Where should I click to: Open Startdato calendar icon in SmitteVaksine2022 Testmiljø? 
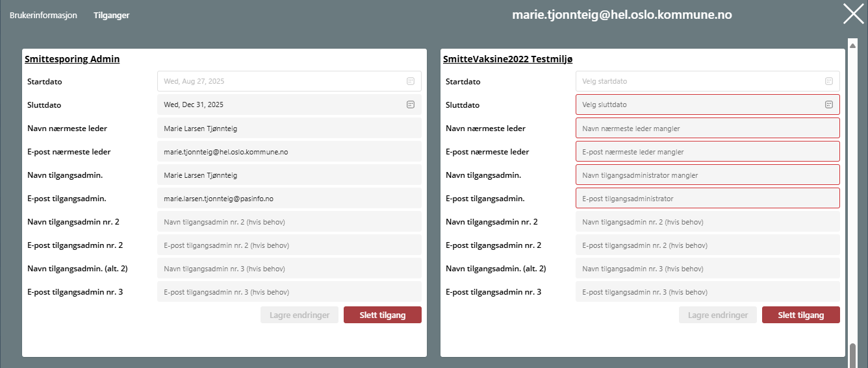(829, 81)
